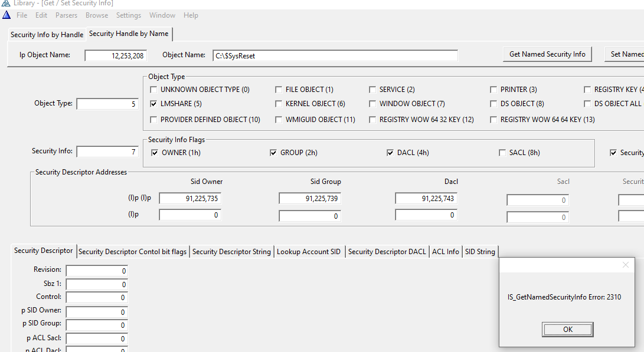Open the Parsers menu
Screen dimensions: 644x352
pyautogui.click(x=67, y=15)
